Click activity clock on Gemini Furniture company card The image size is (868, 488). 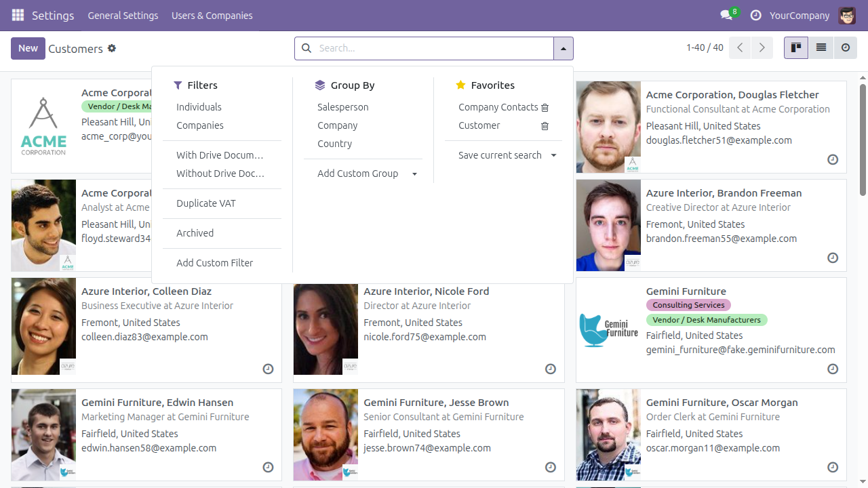(833, 369)
